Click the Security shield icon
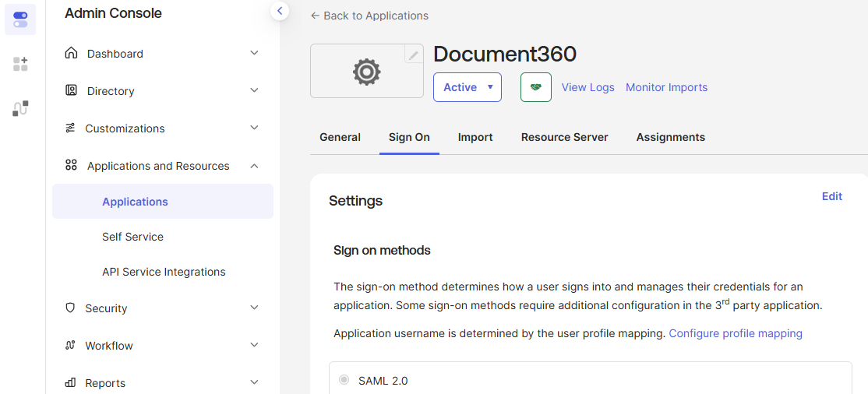The height and width of the screenshot is (394, 868). [x=70, y=308]
